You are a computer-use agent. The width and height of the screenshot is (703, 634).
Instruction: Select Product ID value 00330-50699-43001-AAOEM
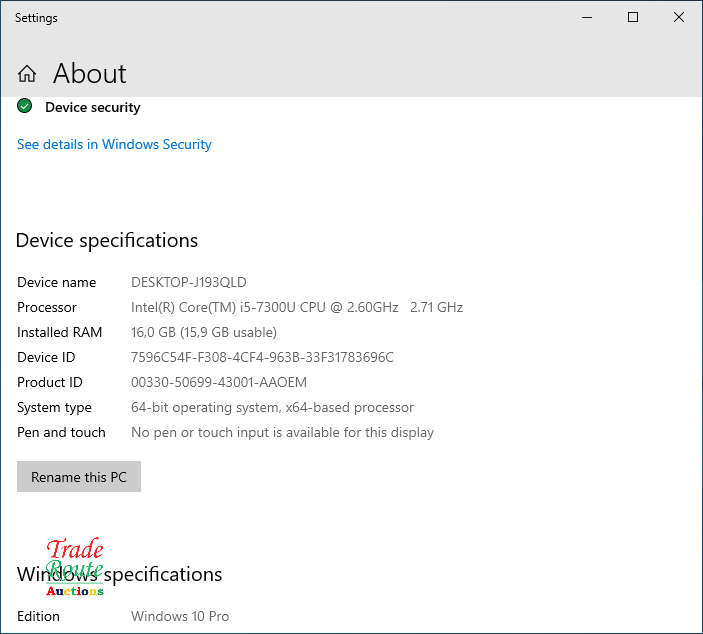tap(219, 382)
